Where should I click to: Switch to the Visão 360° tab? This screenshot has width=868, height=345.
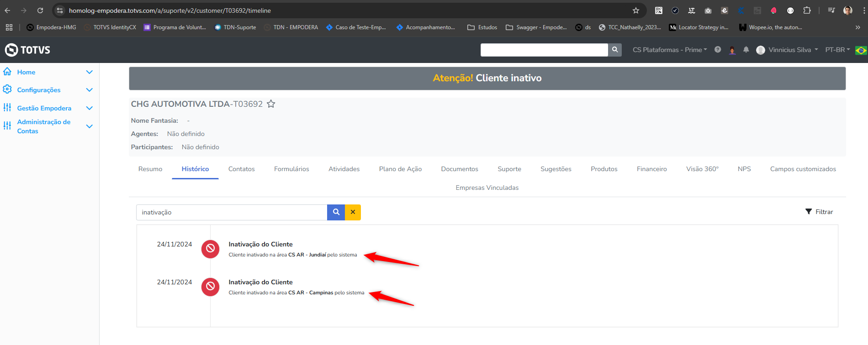coord(702,169)
